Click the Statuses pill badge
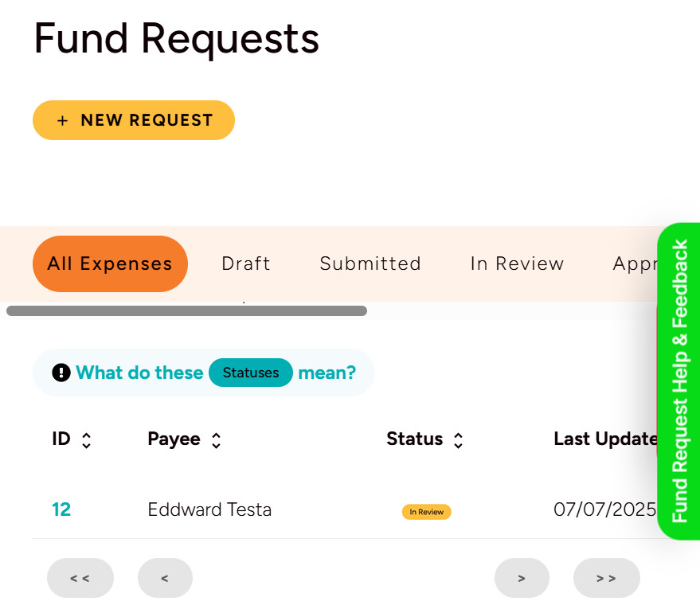Viewport: 700px width, 605px height. click(x=250, y=373)
